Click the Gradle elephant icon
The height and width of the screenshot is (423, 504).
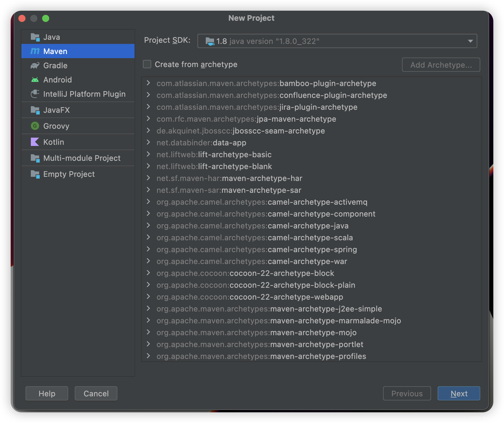coord(35,66)
